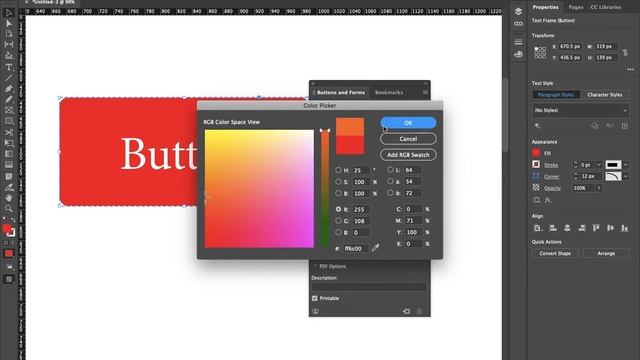Select the Buttons and Forms tab
This screenshot has width=640, height=360.
tap(341, 93)
